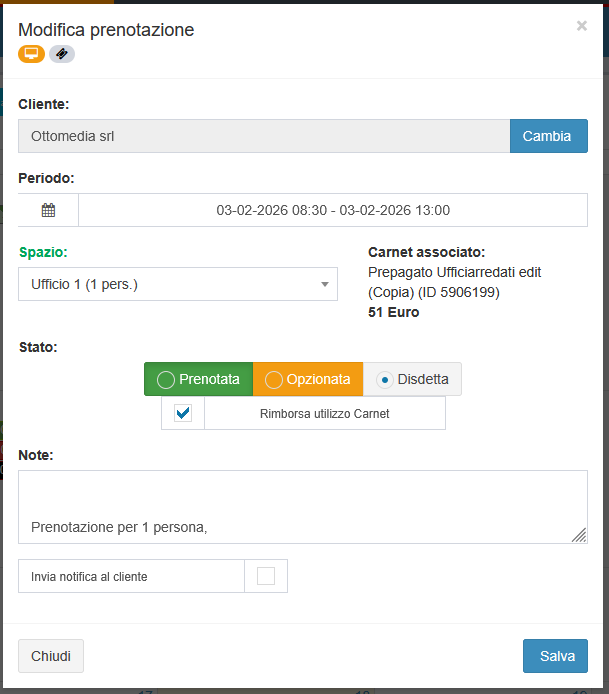
Task: Uncheck the Rimborsa utilizzo Carnet checkbox
Action: point(183,413)
